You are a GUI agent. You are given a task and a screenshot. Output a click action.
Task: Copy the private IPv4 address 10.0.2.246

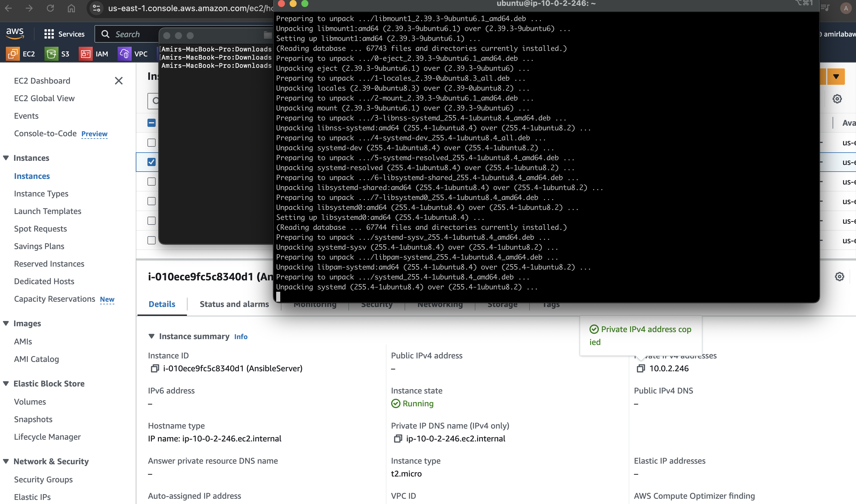coord(641,368)
